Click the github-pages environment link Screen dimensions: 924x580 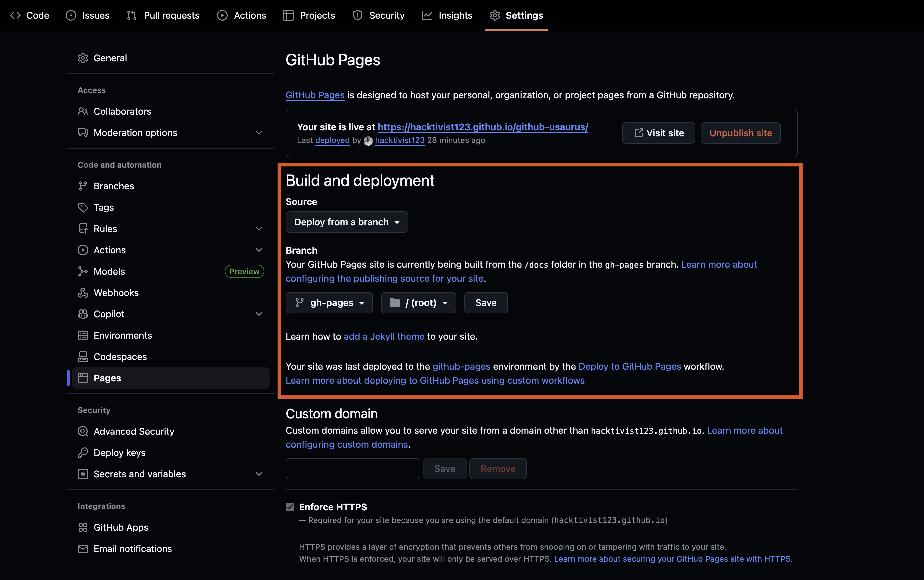461,366
